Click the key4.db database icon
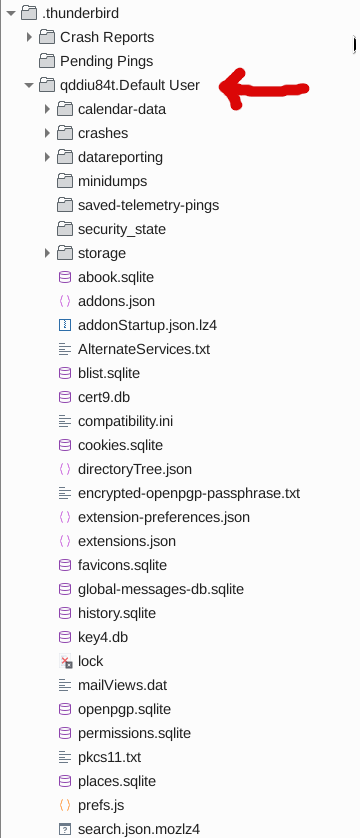This screenshot has height=838, width=360. click(x=65, y=637)
